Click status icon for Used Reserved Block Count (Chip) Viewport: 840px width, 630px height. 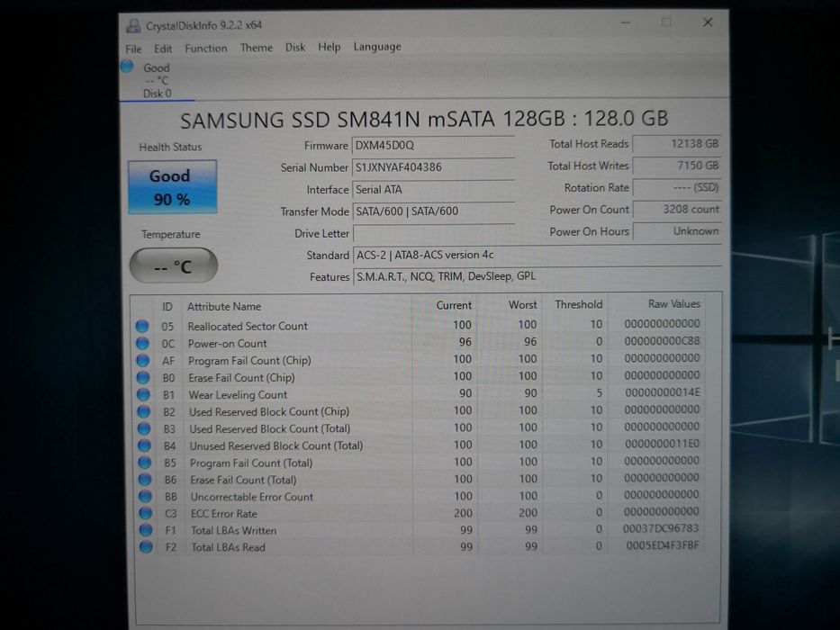coord(143,411)
